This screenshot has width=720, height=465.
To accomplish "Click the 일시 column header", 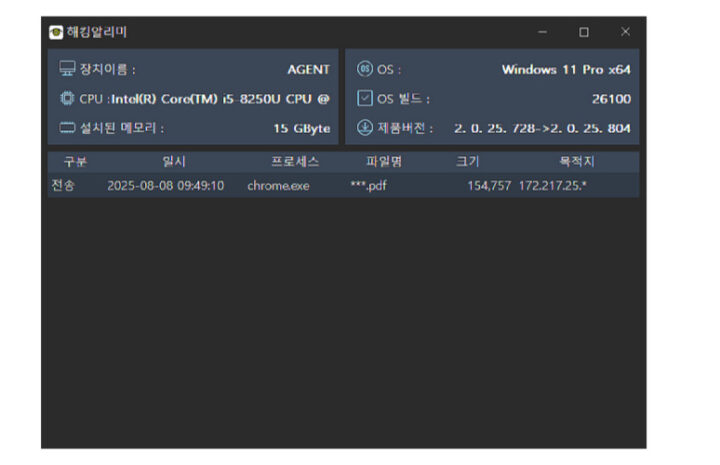I will [174, 162].
